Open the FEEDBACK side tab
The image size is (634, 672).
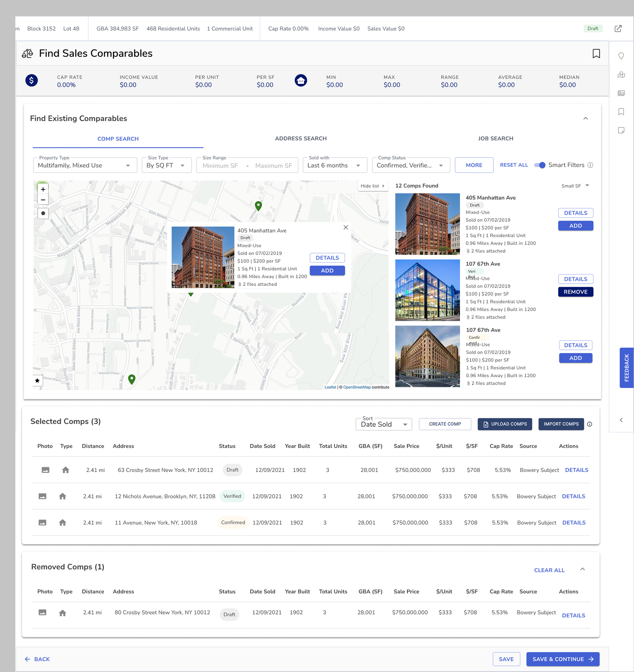(x=627, y=368)
